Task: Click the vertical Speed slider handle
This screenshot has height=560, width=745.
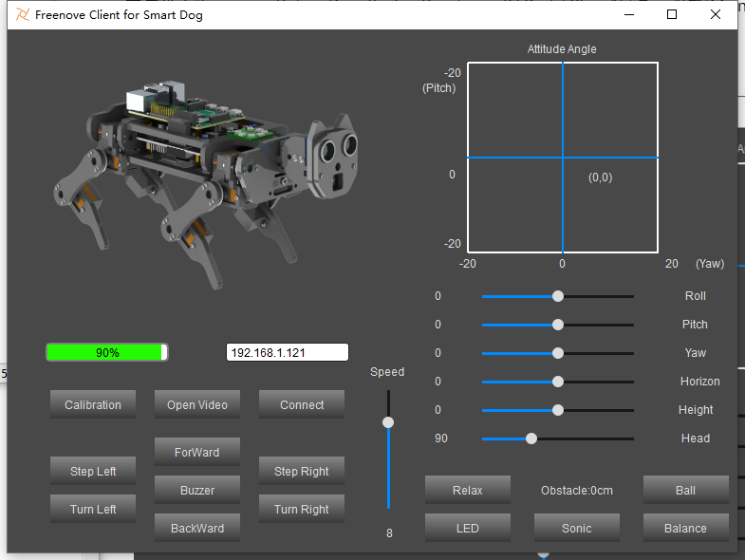Action: [388, 422]
